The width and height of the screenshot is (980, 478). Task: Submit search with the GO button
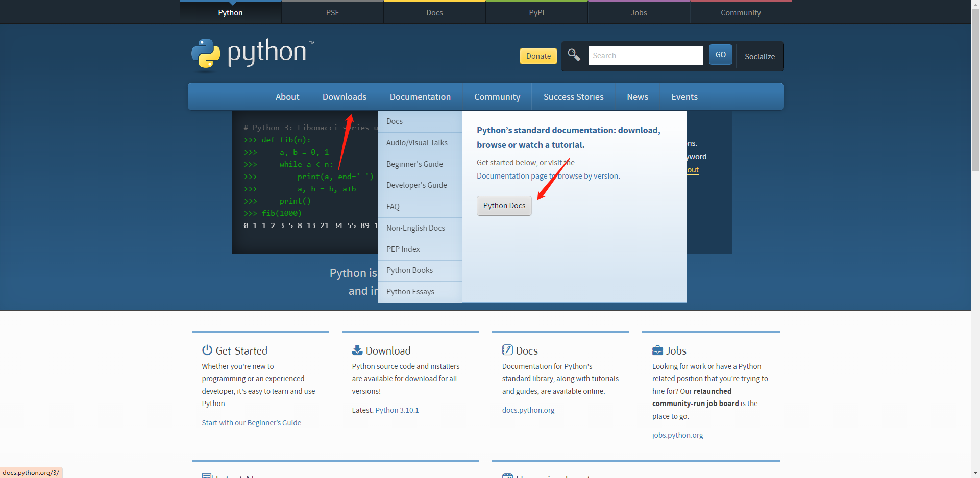(721, 55)
